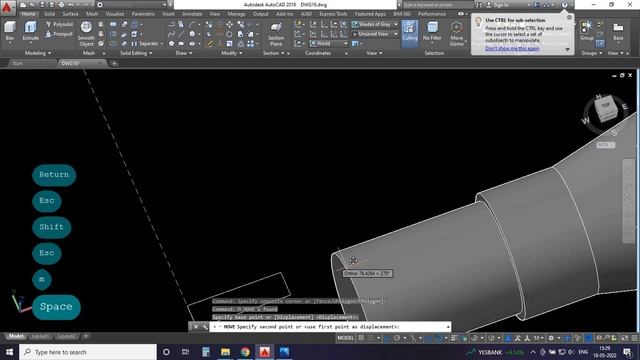Click the Windows Type here to search box
Screen dimensions: 640x360
point(88,352)
